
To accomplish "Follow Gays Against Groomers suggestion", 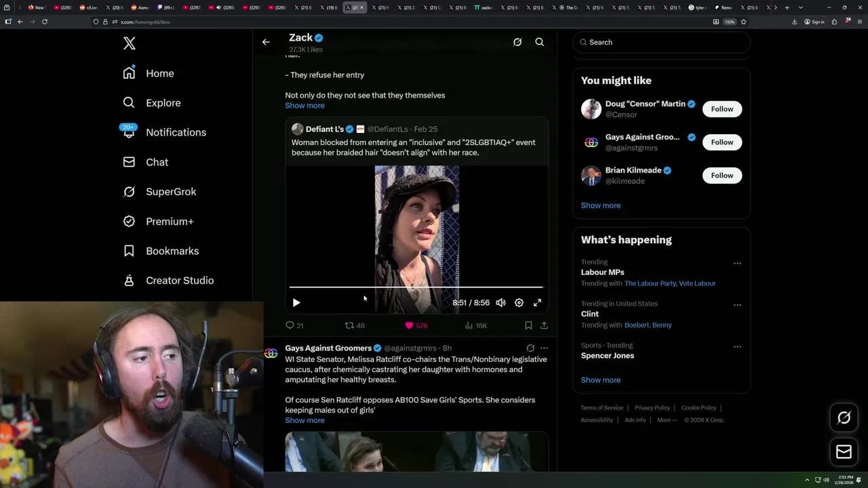I will pos(722,142).
